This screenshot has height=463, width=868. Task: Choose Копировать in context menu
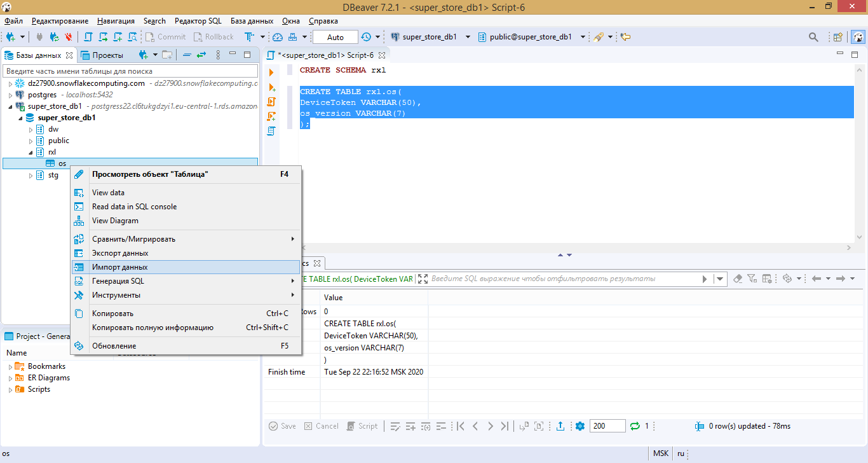186,314
